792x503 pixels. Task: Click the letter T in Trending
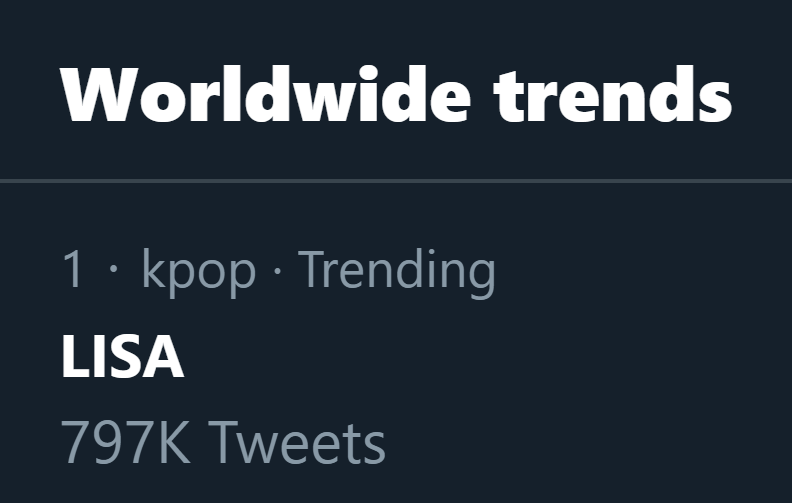311,270
